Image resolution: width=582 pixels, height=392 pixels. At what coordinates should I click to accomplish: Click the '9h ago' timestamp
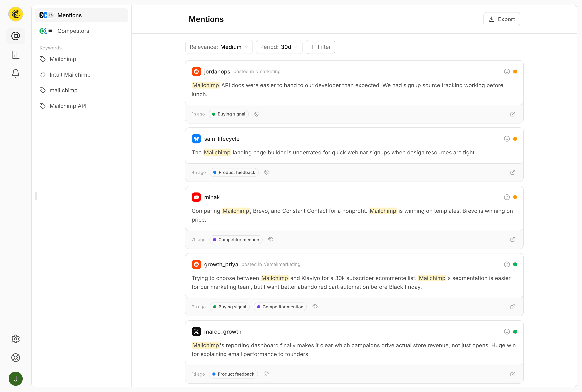[199, 307]
